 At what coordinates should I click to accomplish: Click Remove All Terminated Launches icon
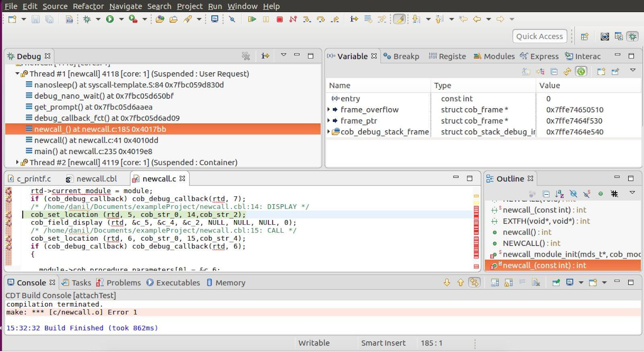pos(246,56)
